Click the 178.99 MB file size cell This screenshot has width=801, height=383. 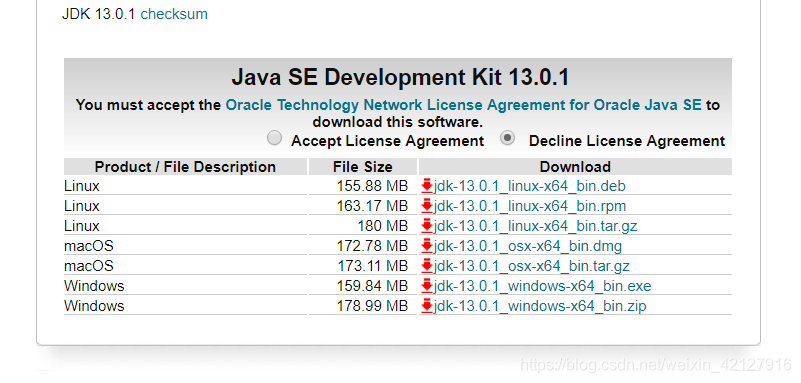363,306
